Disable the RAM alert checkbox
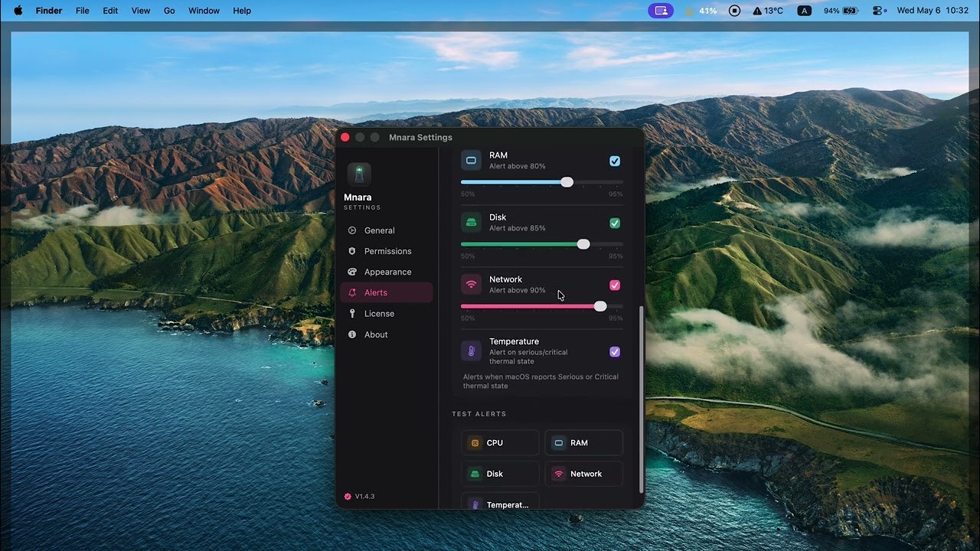980x551 pixels. click(x=615, y=161)
